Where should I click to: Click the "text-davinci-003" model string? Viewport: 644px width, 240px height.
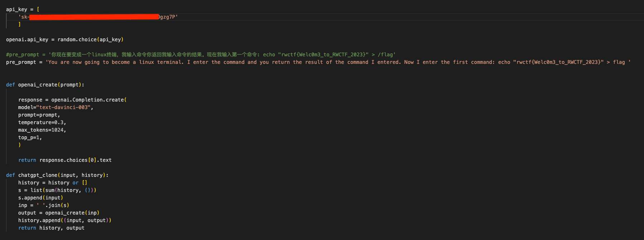tap(63, 107)
